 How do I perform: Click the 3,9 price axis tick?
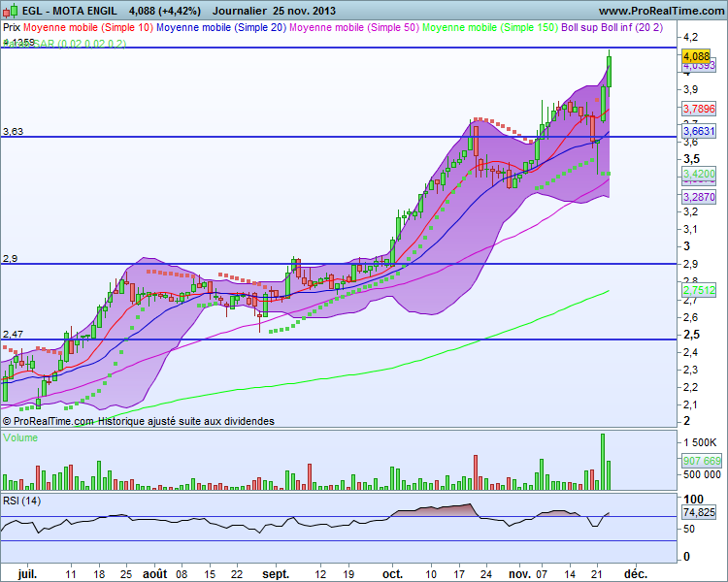point(690,89)
